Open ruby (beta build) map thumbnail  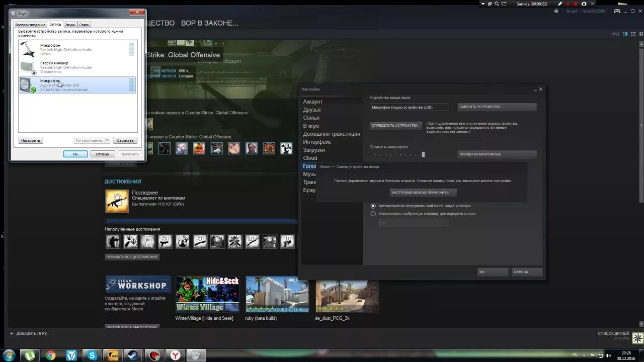277,294
